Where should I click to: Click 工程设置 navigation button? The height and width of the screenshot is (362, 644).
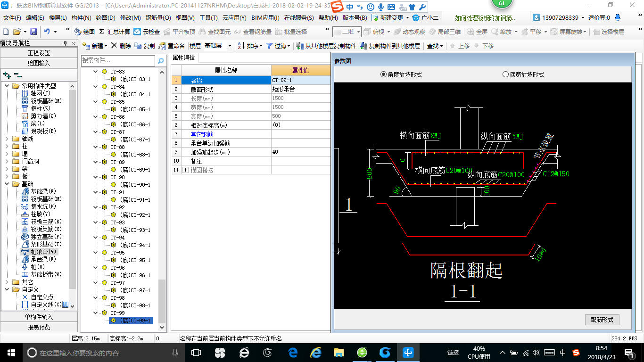[39, 53]
